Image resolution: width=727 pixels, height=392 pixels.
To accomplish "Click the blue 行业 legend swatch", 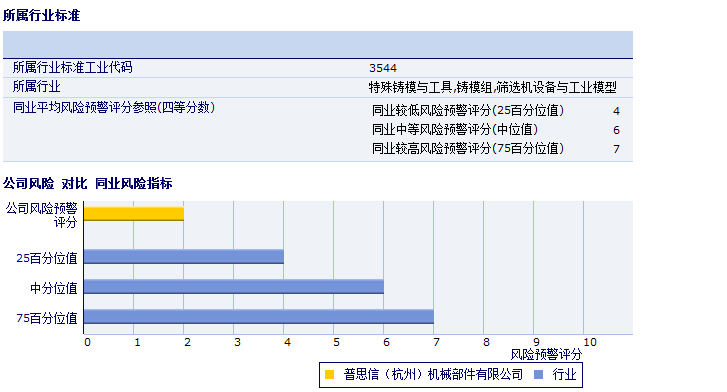I will [x=538, y=374].
